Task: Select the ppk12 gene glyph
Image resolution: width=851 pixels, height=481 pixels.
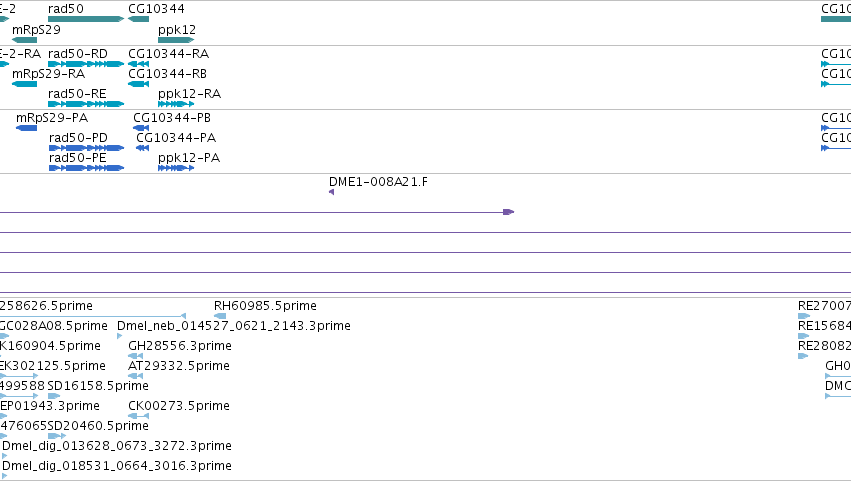Action: coord(176,40)
